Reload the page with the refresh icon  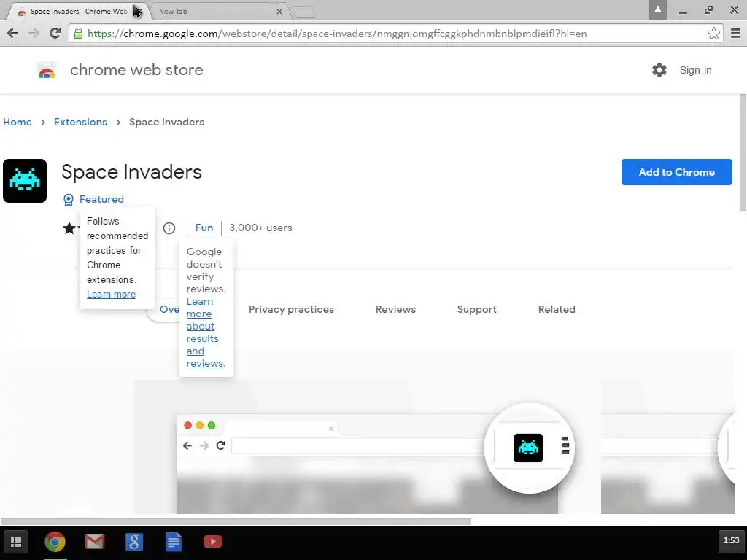55,33
